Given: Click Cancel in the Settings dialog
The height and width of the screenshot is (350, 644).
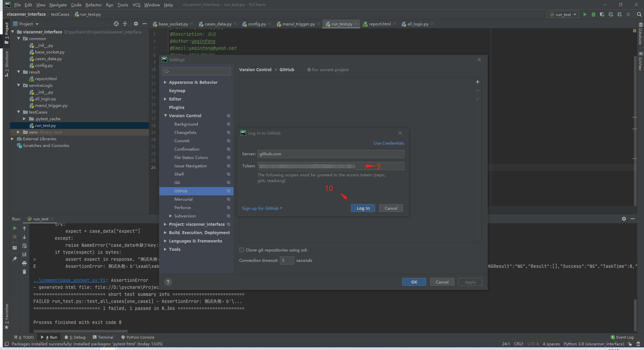Looking at the screenshot, I should tap(442, 282).
